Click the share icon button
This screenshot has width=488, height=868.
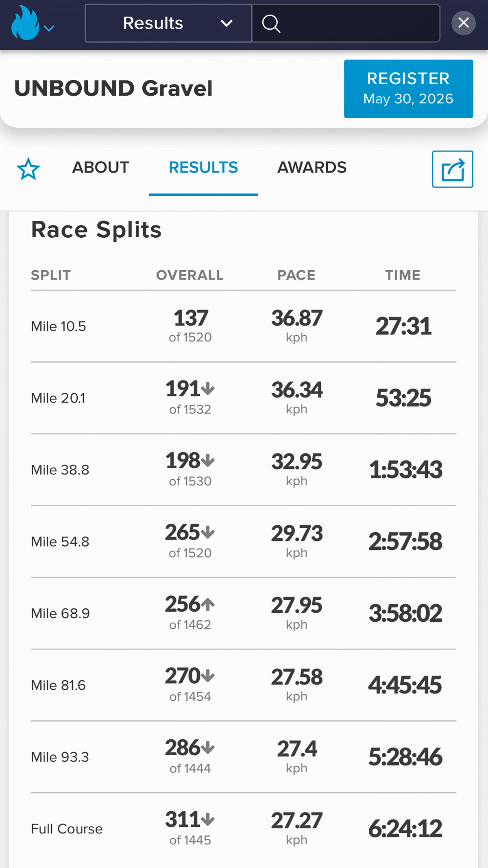coord(452,169)
